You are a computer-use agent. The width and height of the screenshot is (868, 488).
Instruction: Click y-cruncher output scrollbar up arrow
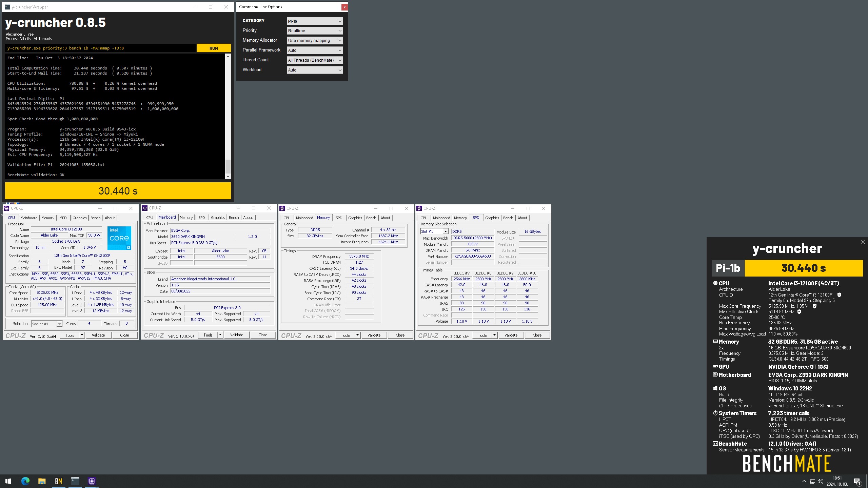click(x=228, y=57)
